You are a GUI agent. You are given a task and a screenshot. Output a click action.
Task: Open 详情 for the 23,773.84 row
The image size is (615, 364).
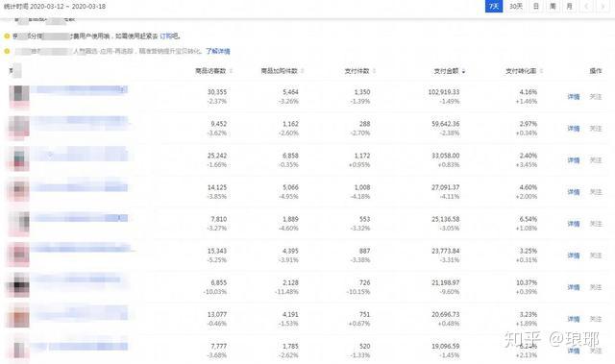click(x=574, y=255)
